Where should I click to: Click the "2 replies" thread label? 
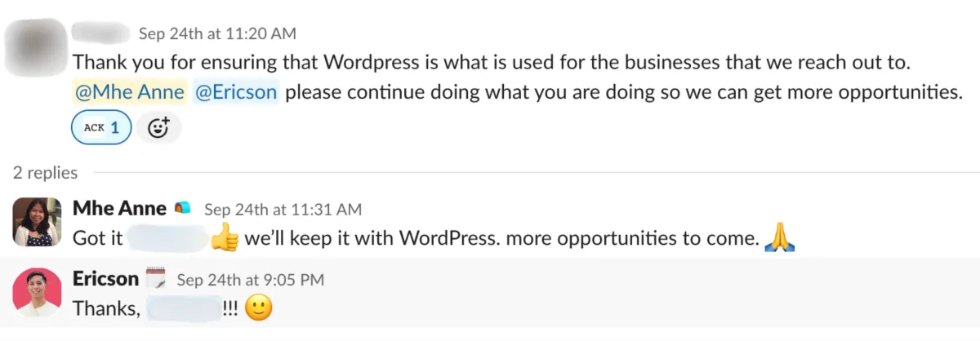[45, 172]
